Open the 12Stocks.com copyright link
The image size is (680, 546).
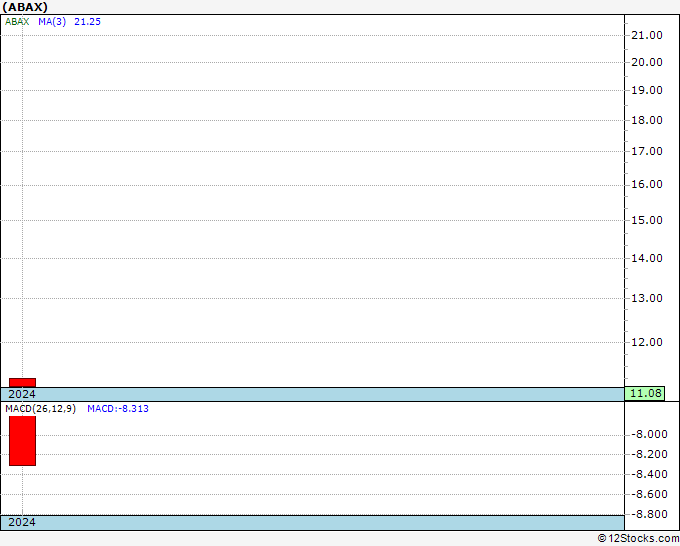tap(638, 539)
